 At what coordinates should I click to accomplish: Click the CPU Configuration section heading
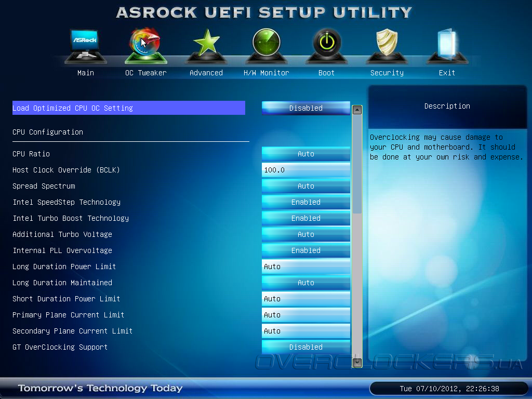[48, 132]
